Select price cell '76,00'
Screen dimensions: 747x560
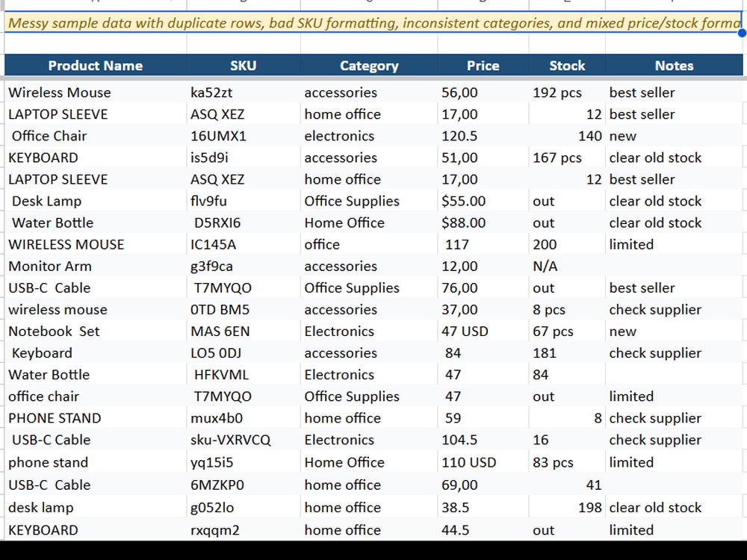(x=483, y=287)
